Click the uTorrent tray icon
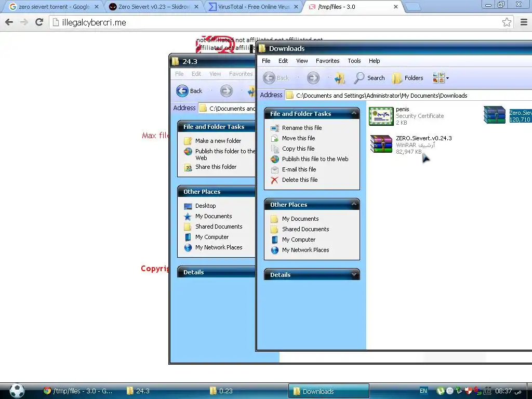 point(441,391)
